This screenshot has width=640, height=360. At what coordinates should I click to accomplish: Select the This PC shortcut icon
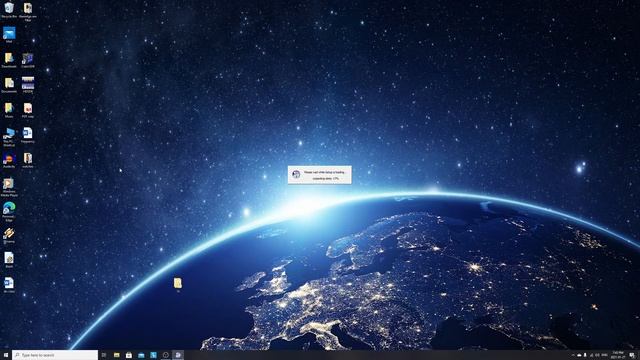pos(9,137)
